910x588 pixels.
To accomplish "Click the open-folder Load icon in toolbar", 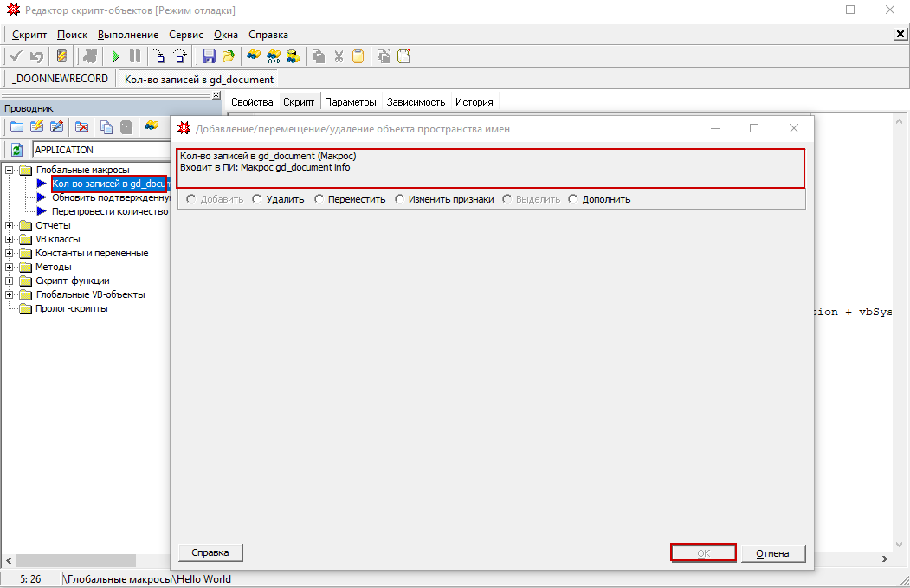I will coord(229,56).
